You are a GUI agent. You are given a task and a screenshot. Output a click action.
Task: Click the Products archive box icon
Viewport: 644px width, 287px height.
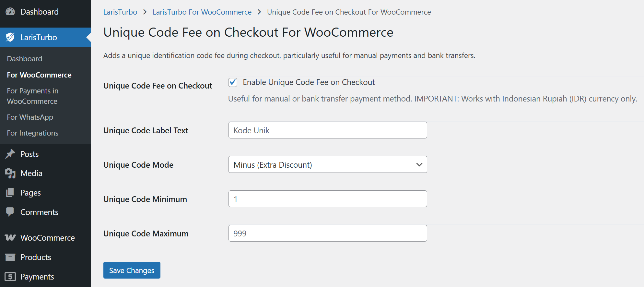click(10, 257)
